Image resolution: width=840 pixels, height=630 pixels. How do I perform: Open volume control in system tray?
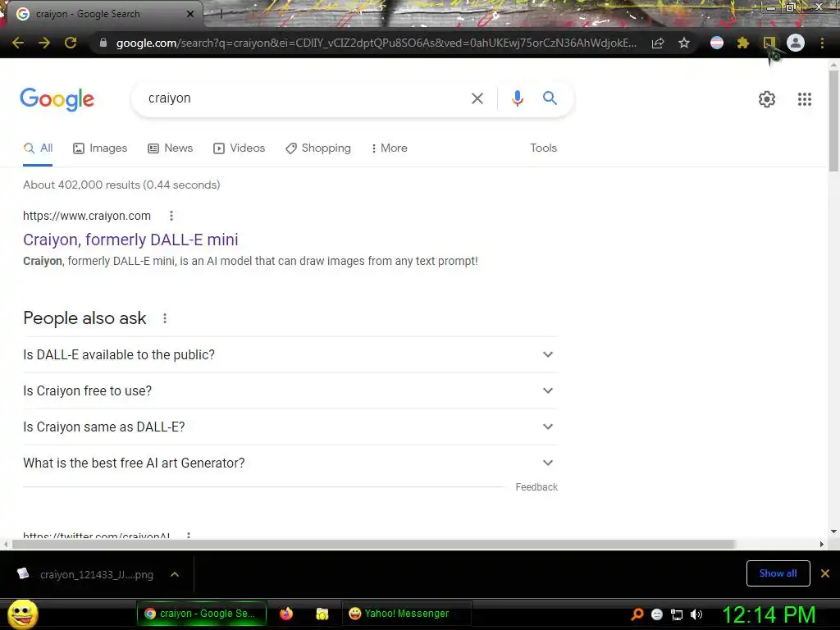[696, 614]
